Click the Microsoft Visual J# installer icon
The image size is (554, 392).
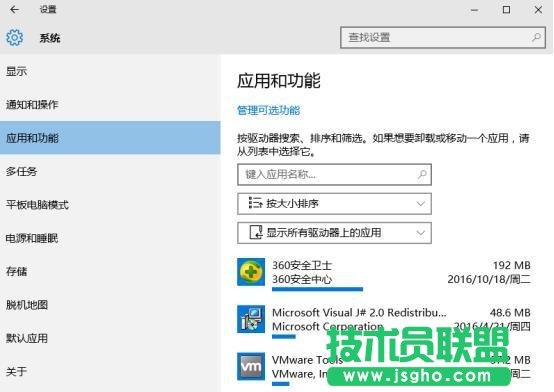pyautogui.click(x=251, y=319)
